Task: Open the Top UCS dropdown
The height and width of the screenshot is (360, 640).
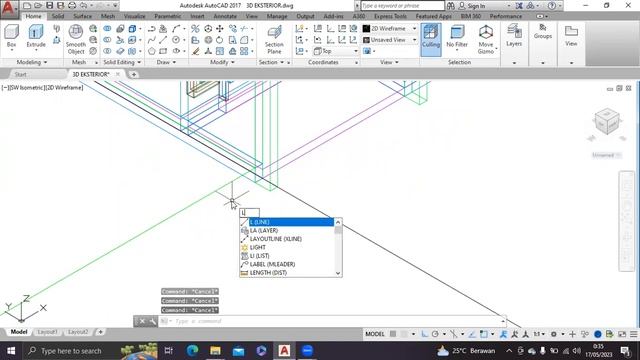Action: (336, 51)
